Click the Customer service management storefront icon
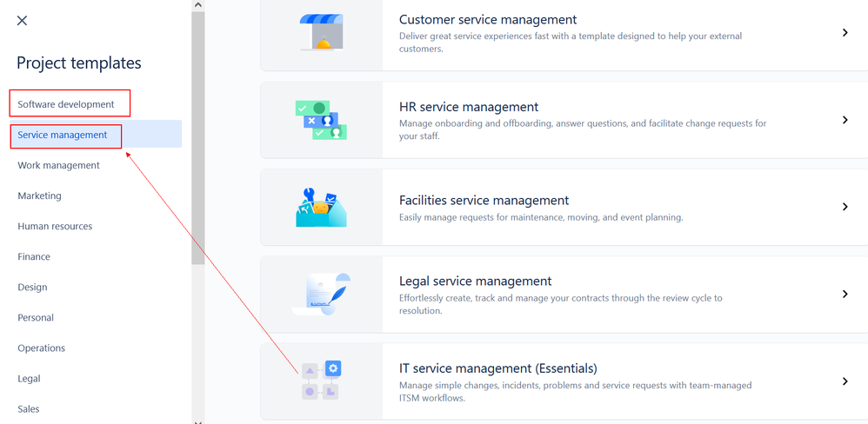The height and width of the screenshot is (424, 868). click(x=321, y=33)
